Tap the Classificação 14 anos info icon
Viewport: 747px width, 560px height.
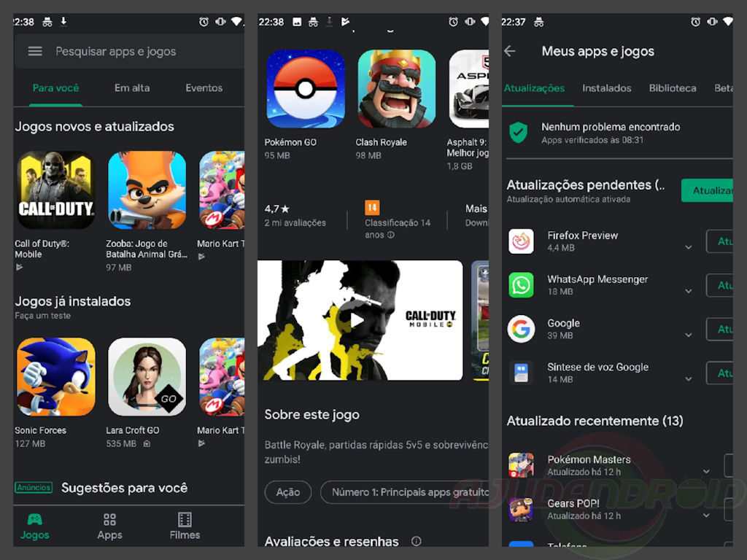pyautogui.click(x=391, y=235)
